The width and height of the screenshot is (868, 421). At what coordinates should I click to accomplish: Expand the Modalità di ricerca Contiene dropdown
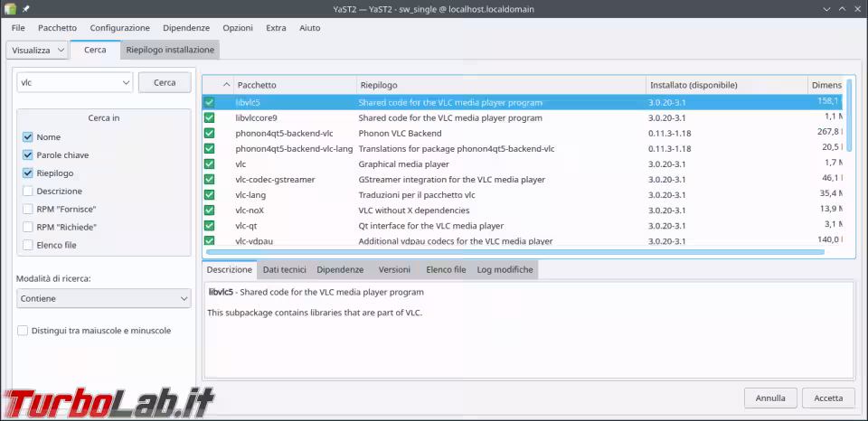103,298
